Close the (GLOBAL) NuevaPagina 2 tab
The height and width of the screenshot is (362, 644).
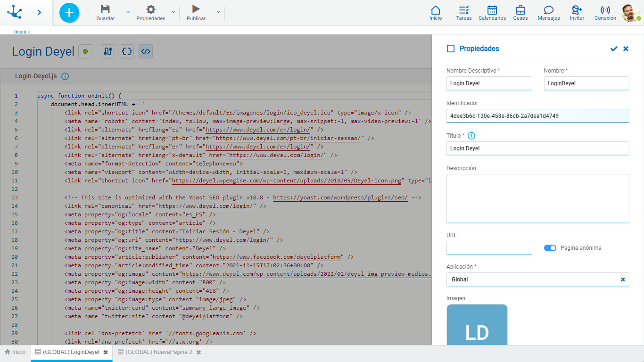199,353
